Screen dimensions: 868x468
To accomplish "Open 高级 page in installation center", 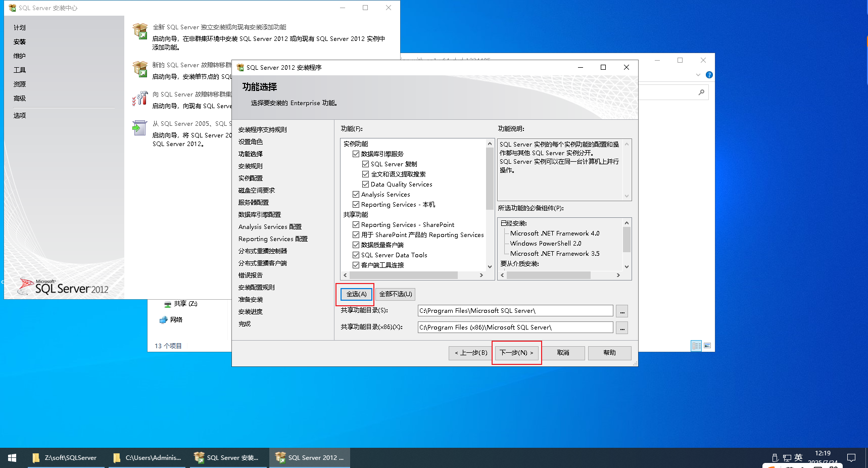I will coord(20,99).
